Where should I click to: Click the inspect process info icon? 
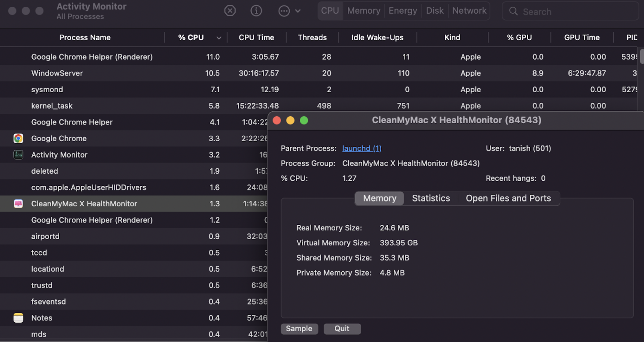(x=256, y=11)
